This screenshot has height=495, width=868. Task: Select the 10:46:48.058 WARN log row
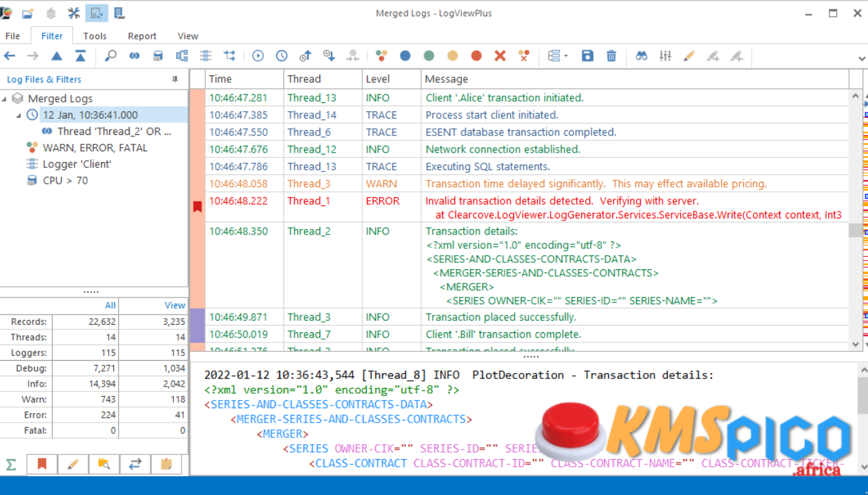(x=527, y=184)
